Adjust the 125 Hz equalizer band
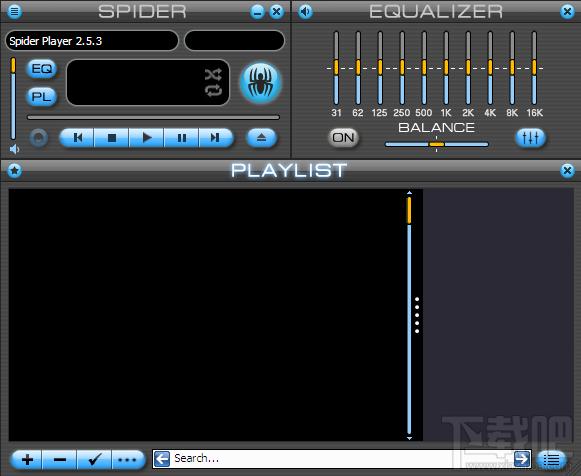The width and height of the screenshot is (581, 476). [x=380, y=68]
